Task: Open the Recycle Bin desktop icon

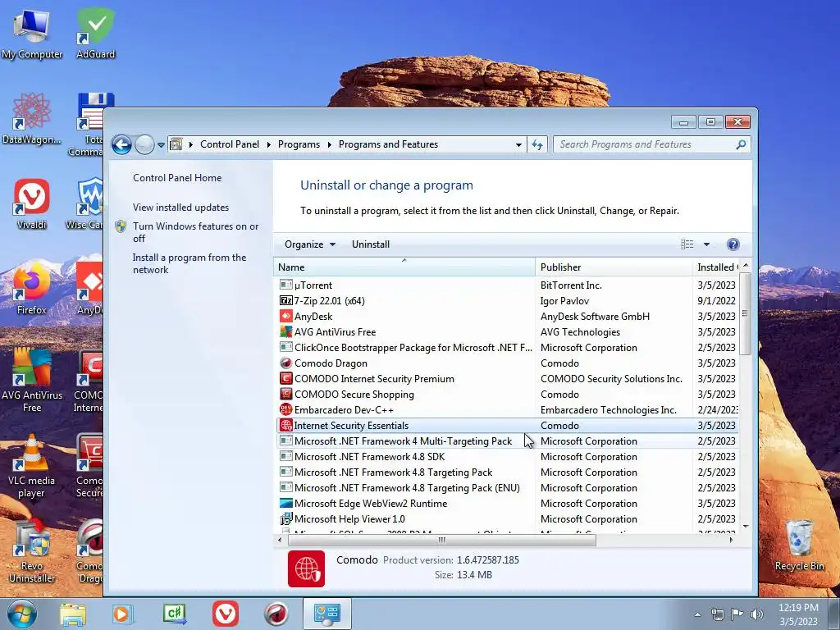Action: click(799, 546)
